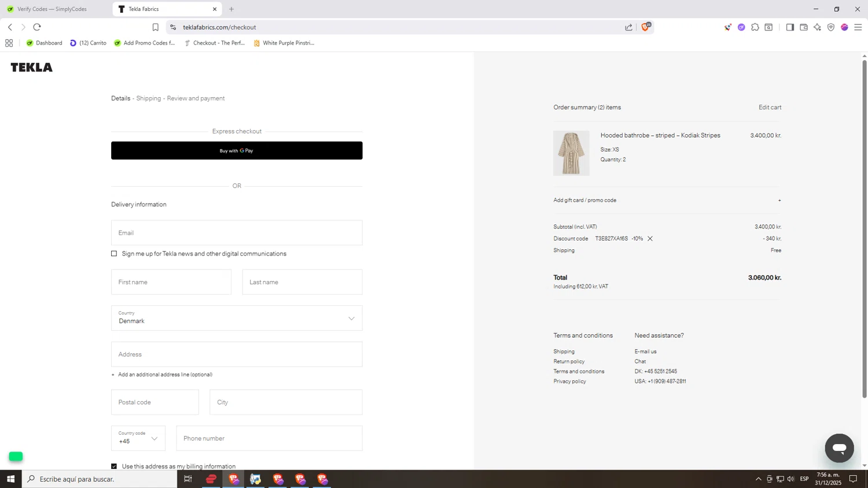The height and width of the screenshot is (488, 868).
Task: Open Leo AI sparkle icon
Action: (817, 27)
